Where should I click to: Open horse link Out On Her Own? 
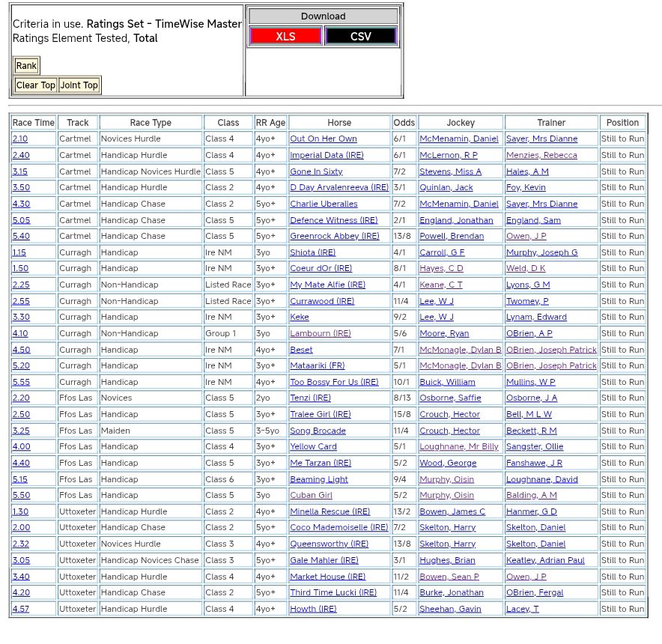pyautogui.click(x=324, y=139)
